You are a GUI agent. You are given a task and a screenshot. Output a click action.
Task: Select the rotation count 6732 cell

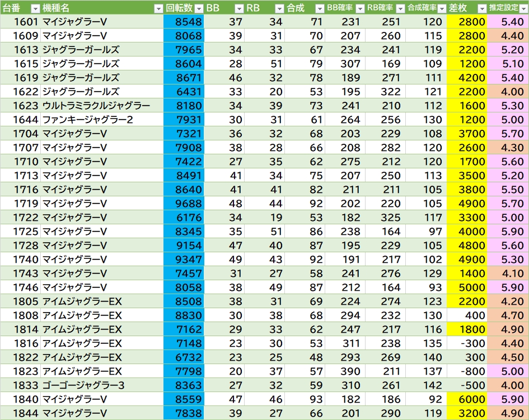pyautogui.click(x=184, y=357)
